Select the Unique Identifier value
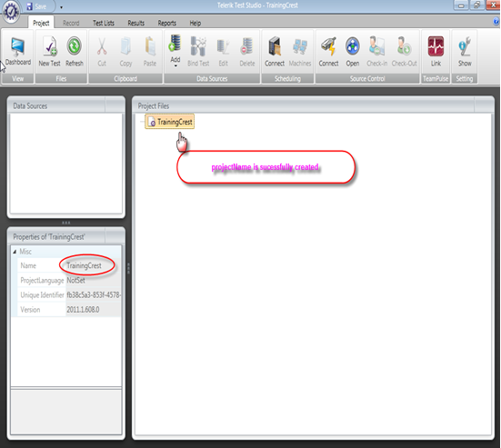Viewport: 501px width, 448px height. [94, 295]
